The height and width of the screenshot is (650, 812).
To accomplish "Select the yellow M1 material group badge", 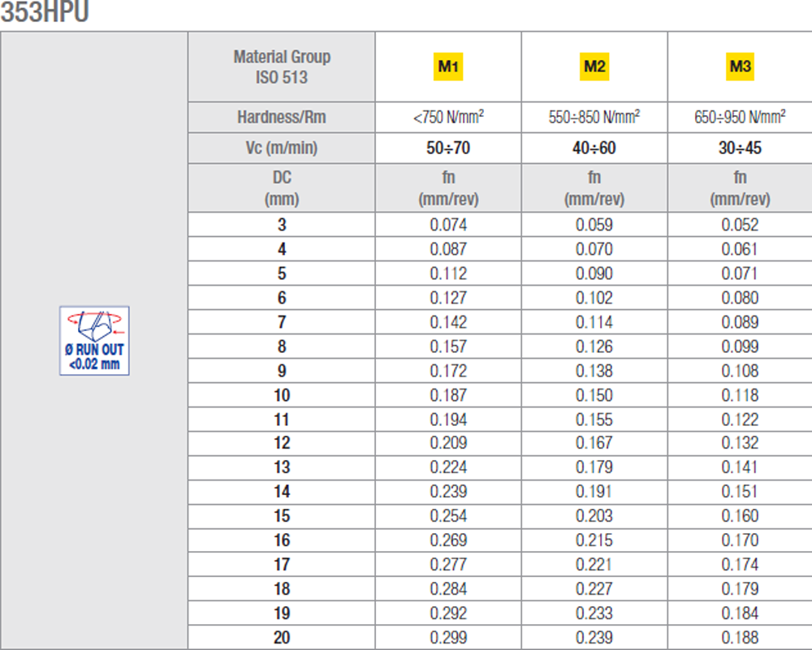I will (448, 67).
